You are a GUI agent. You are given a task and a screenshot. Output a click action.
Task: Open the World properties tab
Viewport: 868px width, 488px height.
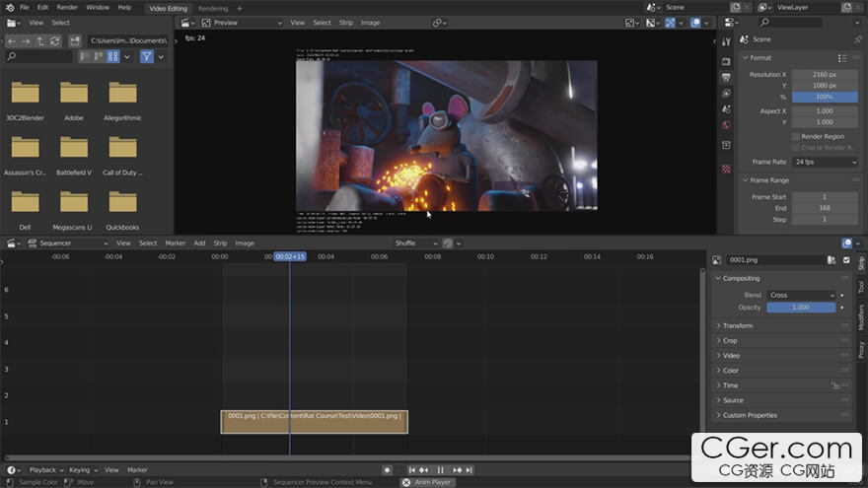726,125
